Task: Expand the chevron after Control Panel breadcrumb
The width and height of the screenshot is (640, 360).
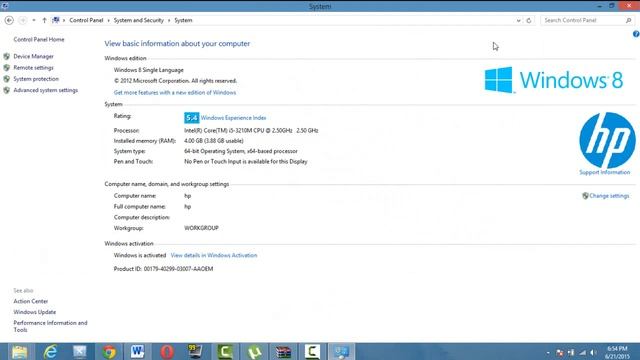Action: point(109,20)
